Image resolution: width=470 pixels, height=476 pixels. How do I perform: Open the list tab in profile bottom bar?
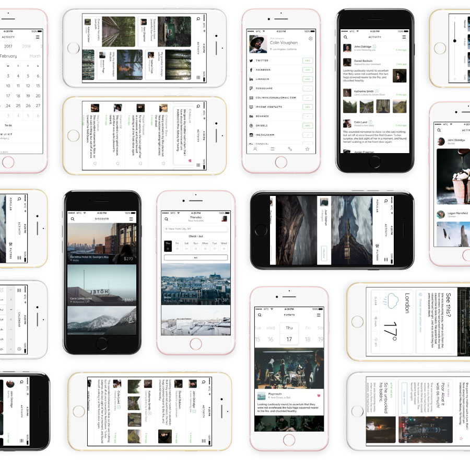[x=272, y=149]
